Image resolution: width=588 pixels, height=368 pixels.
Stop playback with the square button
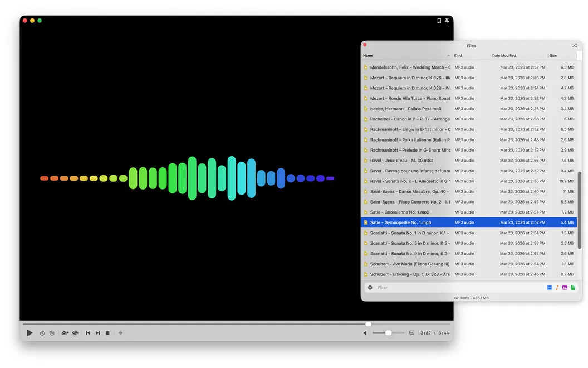click(x=107, y=333)
